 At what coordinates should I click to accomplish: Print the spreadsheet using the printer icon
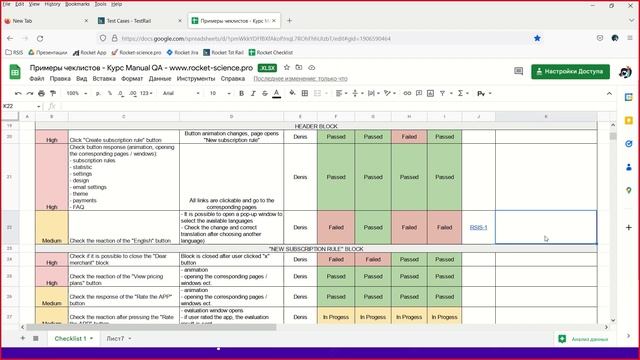click(41, 93)
